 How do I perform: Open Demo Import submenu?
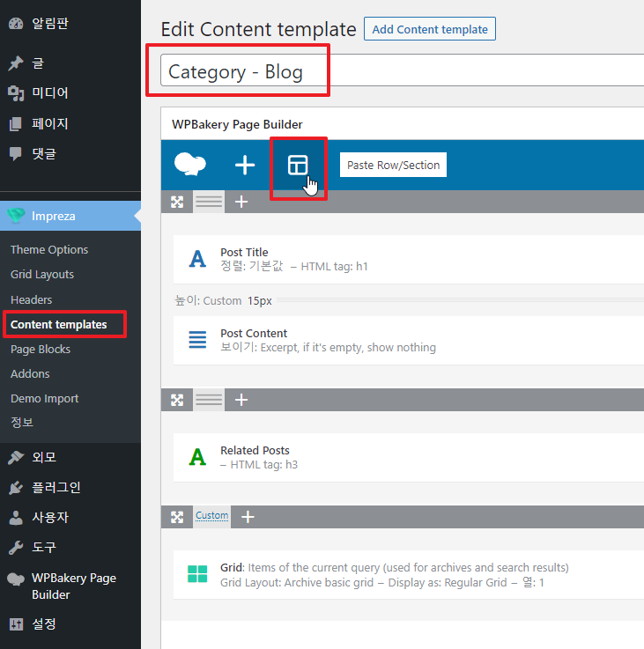pos(44,399)
